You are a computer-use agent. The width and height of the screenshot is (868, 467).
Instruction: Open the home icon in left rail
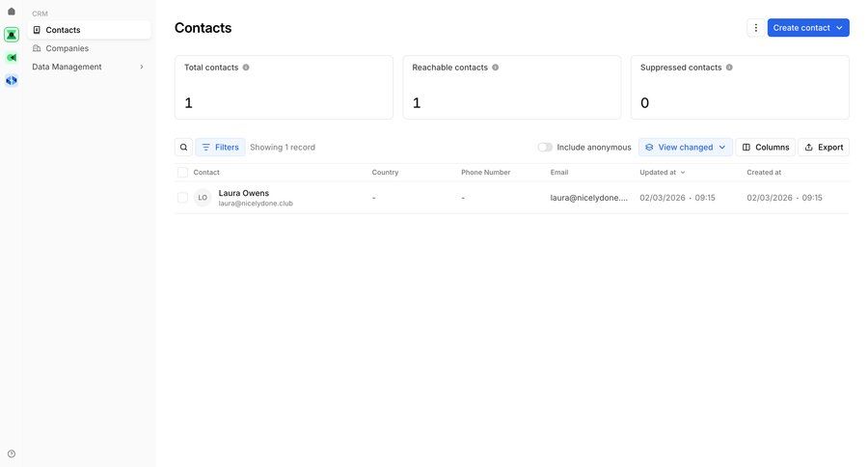click(x=11, y=11)
